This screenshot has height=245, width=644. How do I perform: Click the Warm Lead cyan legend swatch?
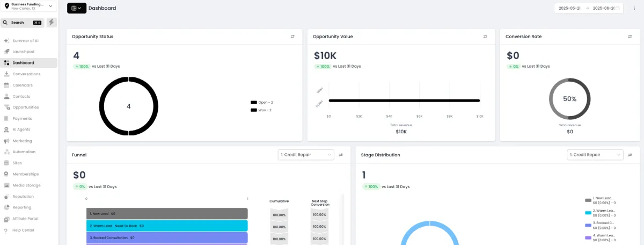point(588,213)
